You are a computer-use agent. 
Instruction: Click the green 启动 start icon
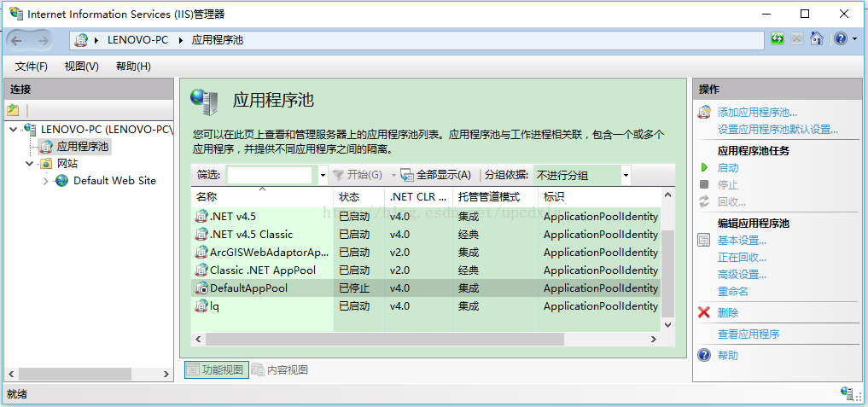pyautogui.click(x=704, y=168)
